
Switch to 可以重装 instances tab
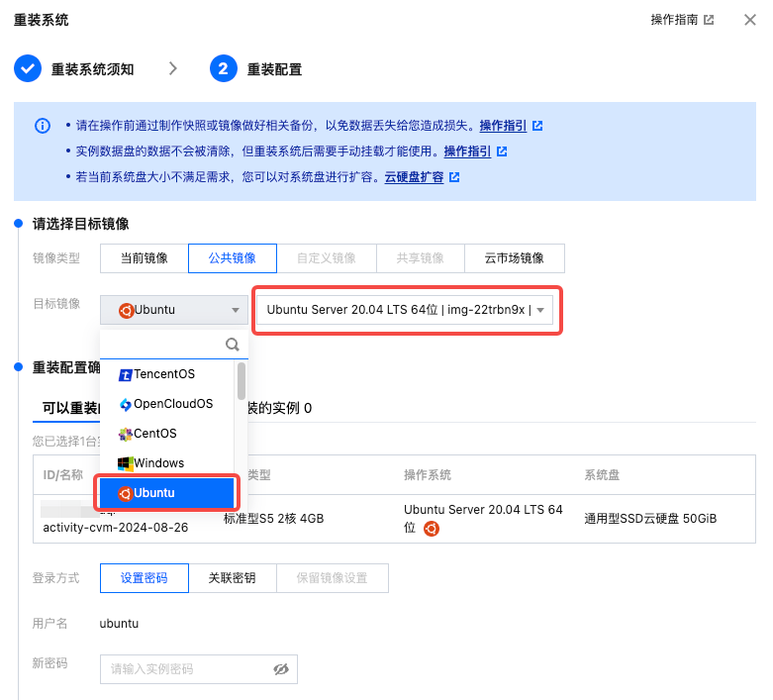71,408
